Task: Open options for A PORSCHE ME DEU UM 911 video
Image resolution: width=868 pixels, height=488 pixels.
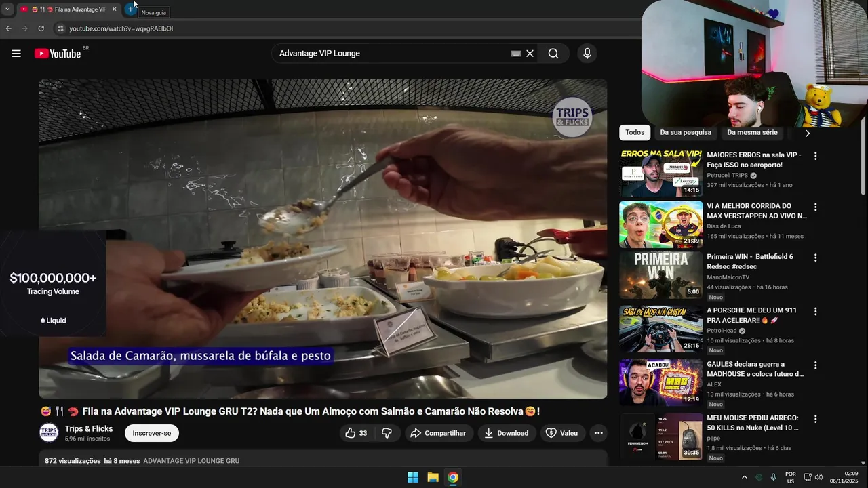Action: click(x=815, y=312)
